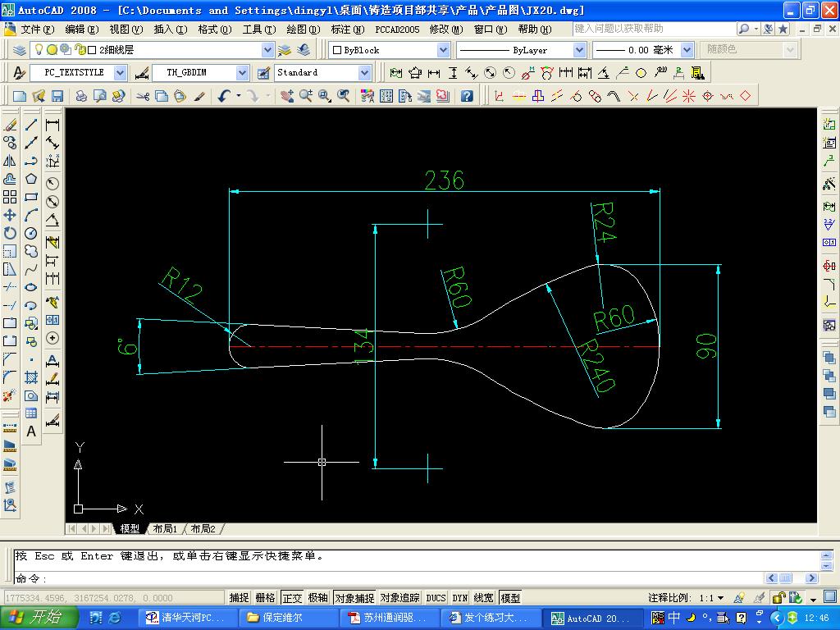840x630 pixels.
Task: Select the Arc draw tool
Action: click(x=31, y=215)
